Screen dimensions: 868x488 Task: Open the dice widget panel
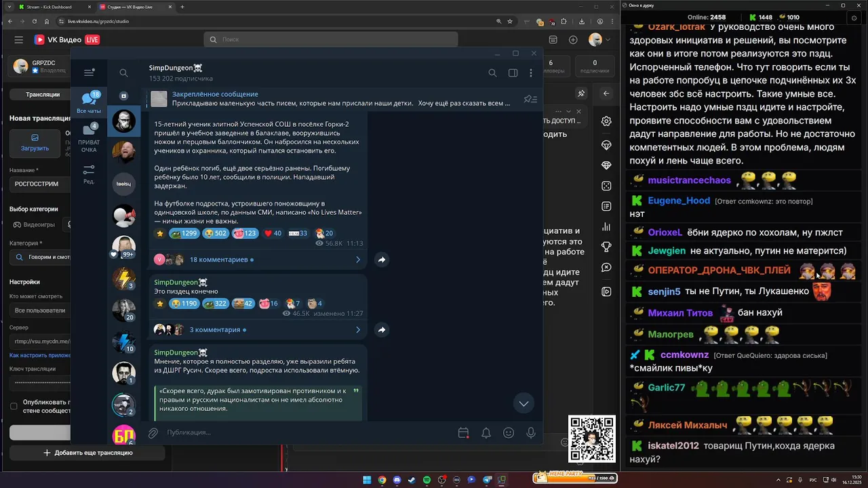point(606,186)
